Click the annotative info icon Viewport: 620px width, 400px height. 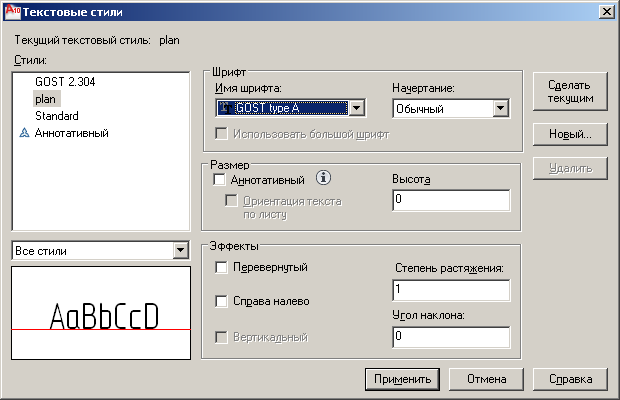(323, 178)
